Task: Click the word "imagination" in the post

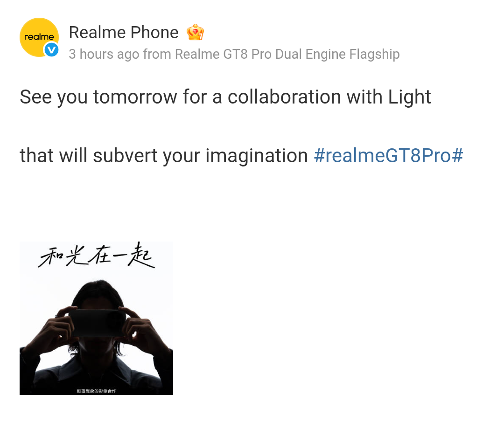Action: tap(256, 156)
